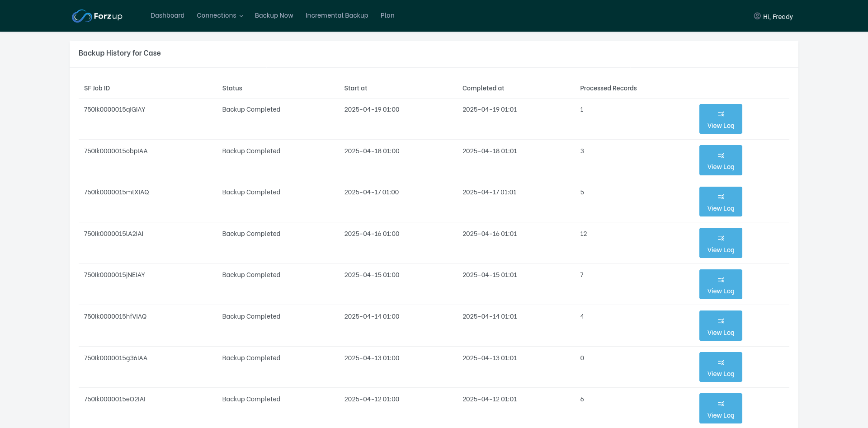Click View Log icon for job 750Ik0000015qIGIAY
The width and height of the screenshot is (868, 428).
click(x=721, y=114)
